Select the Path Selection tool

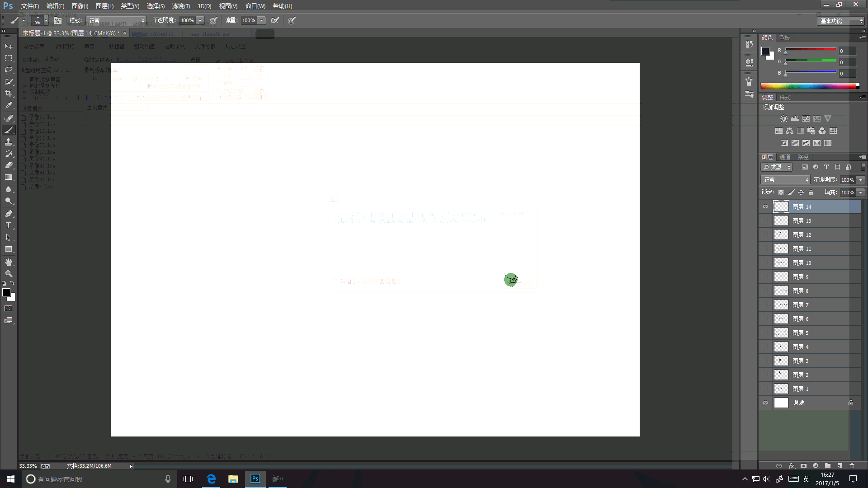click(x=9, y=237)
